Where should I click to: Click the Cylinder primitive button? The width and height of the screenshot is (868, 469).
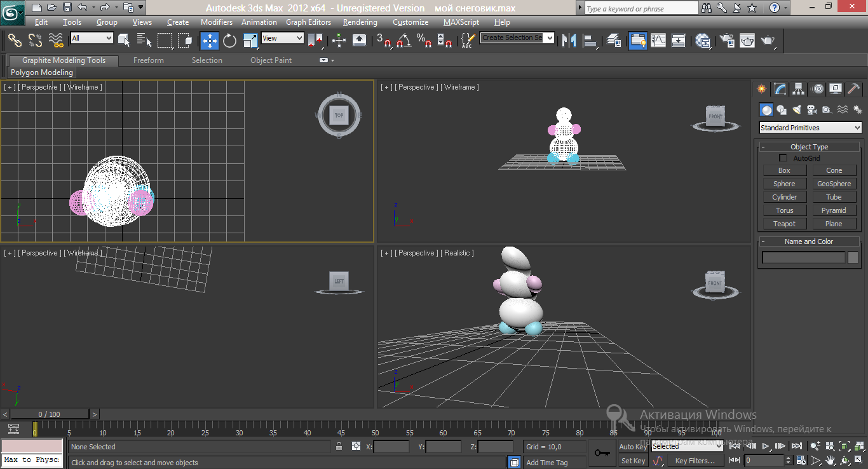coord(784,197)
